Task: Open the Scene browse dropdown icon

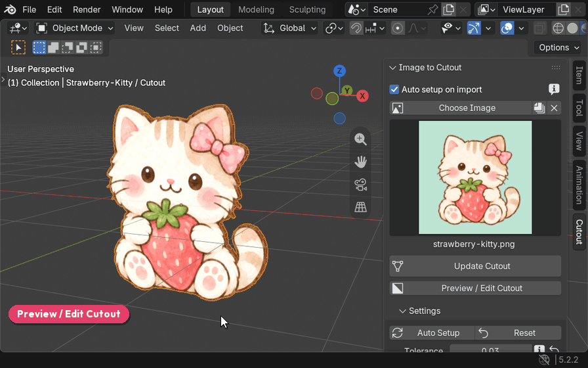Action: pyautogui.click(x=356, y=9)
